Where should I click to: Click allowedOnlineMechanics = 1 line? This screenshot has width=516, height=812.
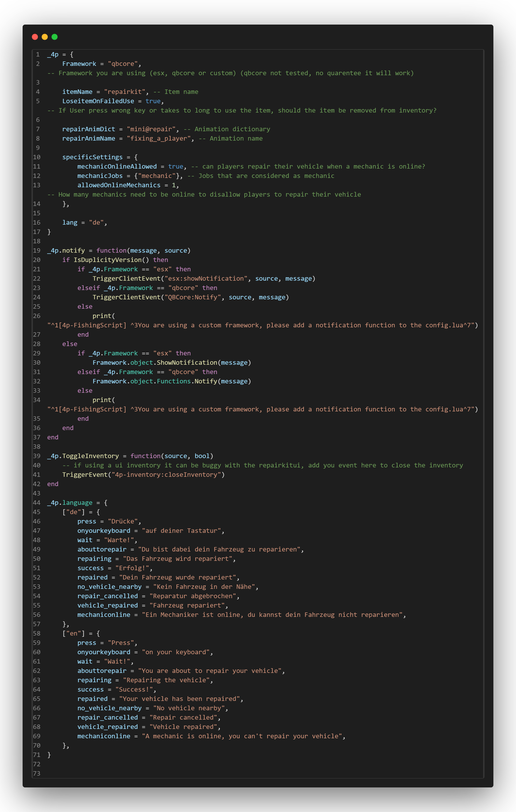pyautogui.click(x=128, y=185)
